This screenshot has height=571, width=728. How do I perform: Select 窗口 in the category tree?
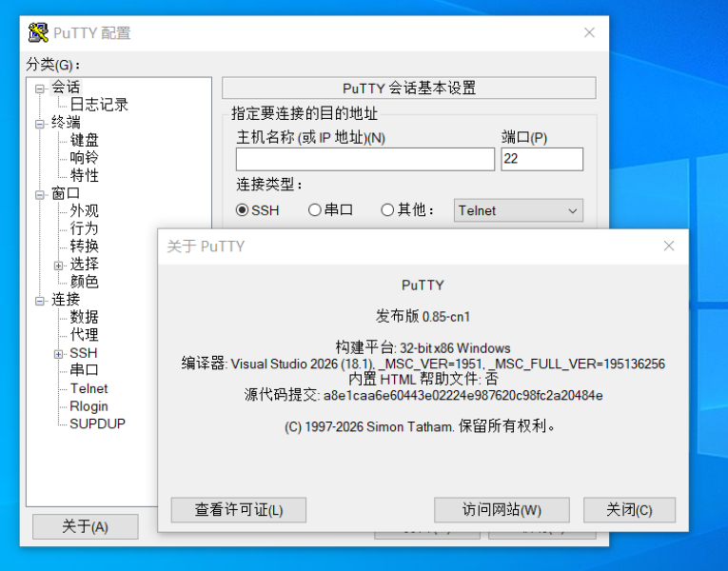pyautogui.click(x=66, y=193)
